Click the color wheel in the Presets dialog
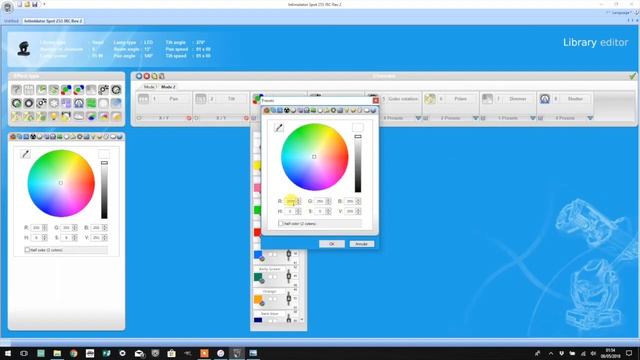640x360 pixels. pyautogui.click(x=315, y=157)
